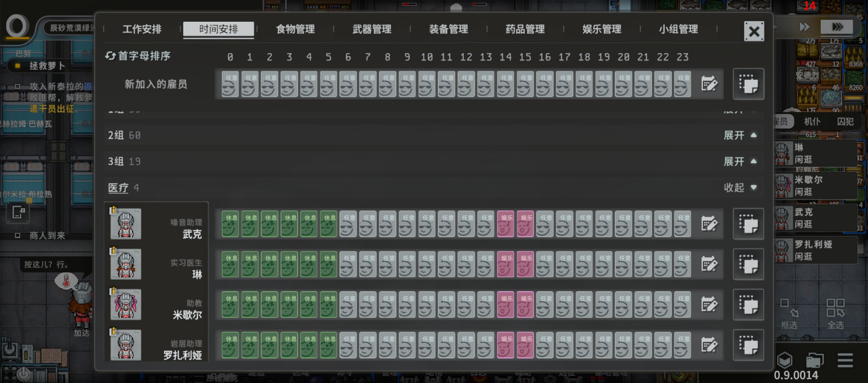Viewport: 868px width, 383px height.
Task: Open the 武器管理 tab
Action: point(372,29)
